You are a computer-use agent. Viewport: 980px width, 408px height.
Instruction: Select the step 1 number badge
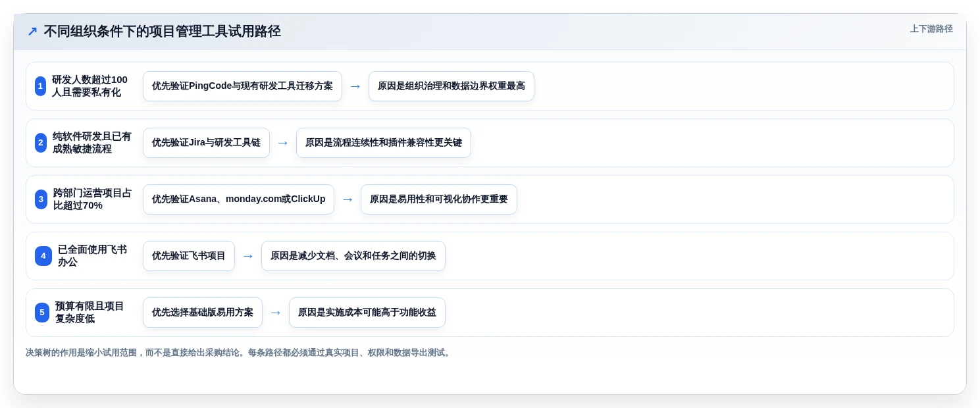point(41,86)
